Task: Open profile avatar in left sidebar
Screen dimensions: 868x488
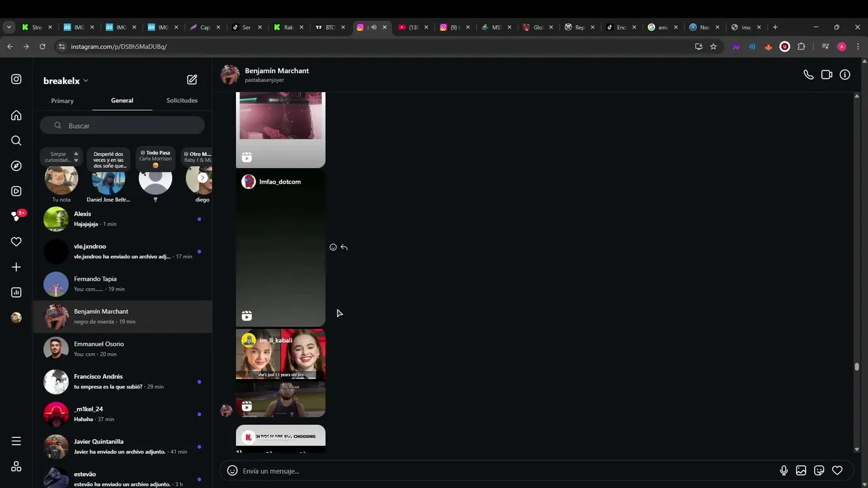Action: [16, 317]
